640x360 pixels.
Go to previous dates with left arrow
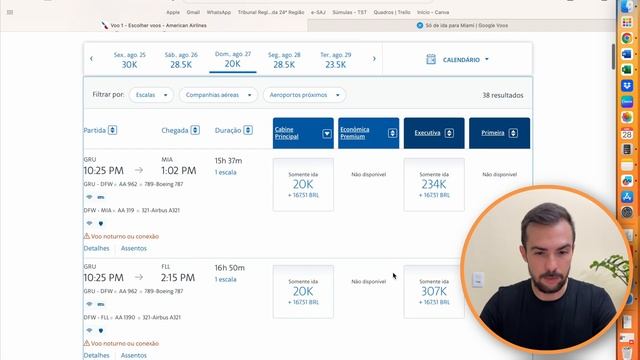point(91,59)
